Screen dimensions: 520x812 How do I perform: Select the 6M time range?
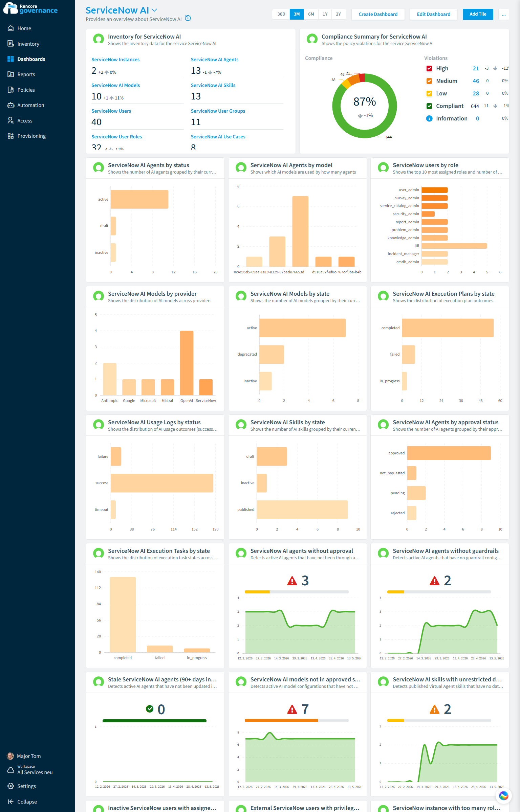click(x=311, y=14)
